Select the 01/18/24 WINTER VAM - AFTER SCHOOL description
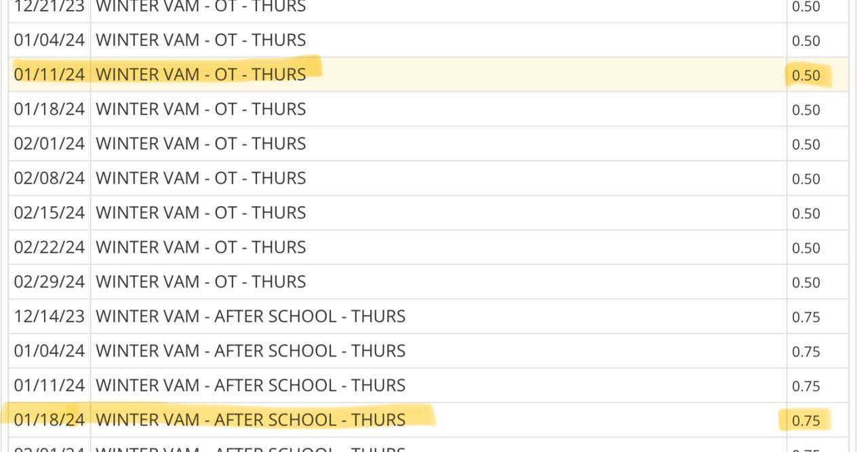Image resolution: width=868 pixels, height=452 pixels. tap(250, 420)
